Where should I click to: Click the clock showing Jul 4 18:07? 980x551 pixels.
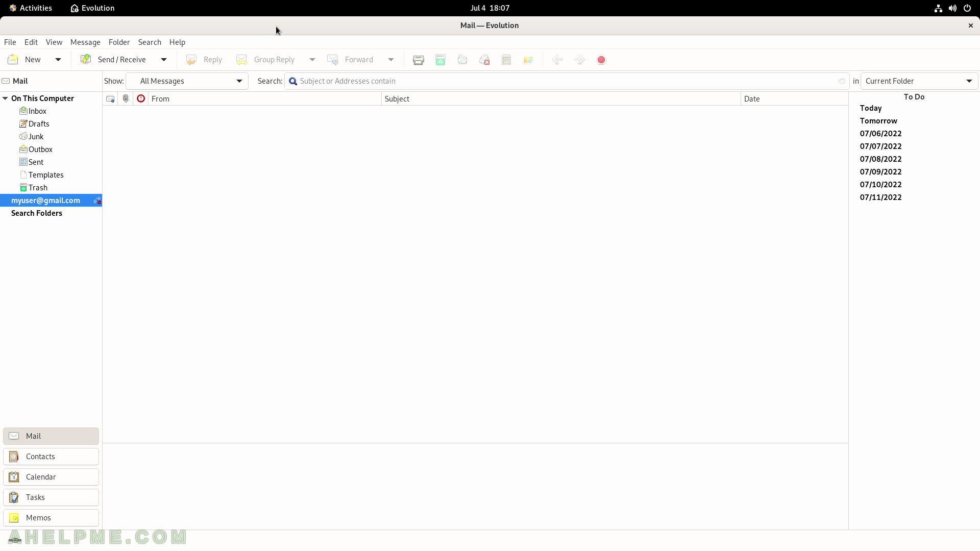pyautogui.click(x=490, y=8)
